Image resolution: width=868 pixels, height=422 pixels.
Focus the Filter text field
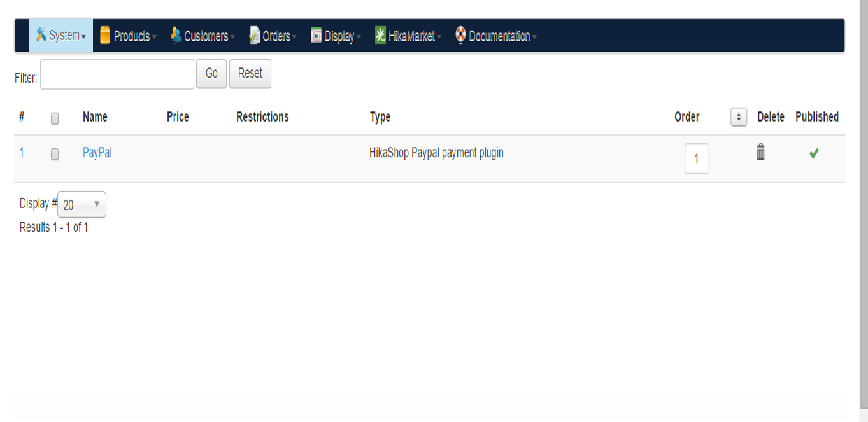pos(117,74)
